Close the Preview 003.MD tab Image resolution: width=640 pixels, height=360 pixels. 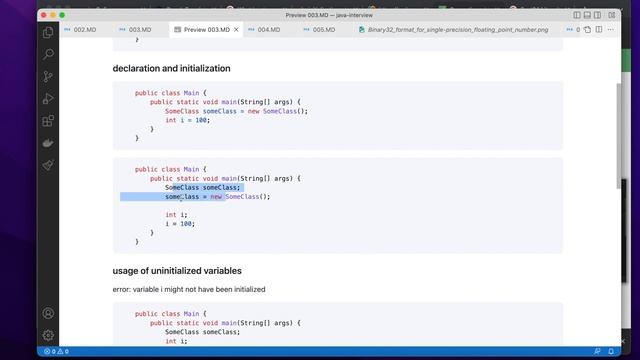(236, 29)
